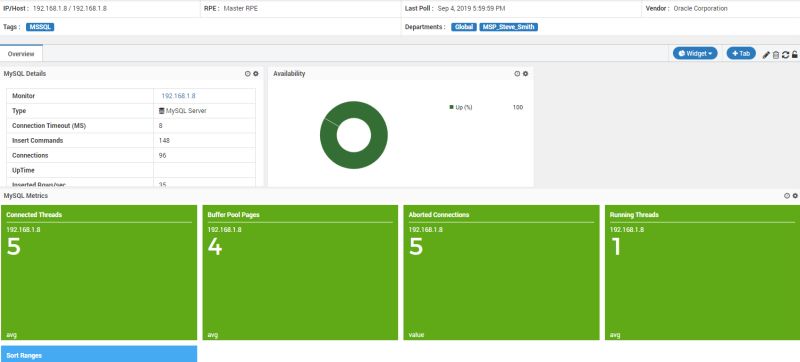This screenshot has width=800, height=362.
Task: Click the 'Oracle Corporation' vendor text
Action: coord(701,9)
